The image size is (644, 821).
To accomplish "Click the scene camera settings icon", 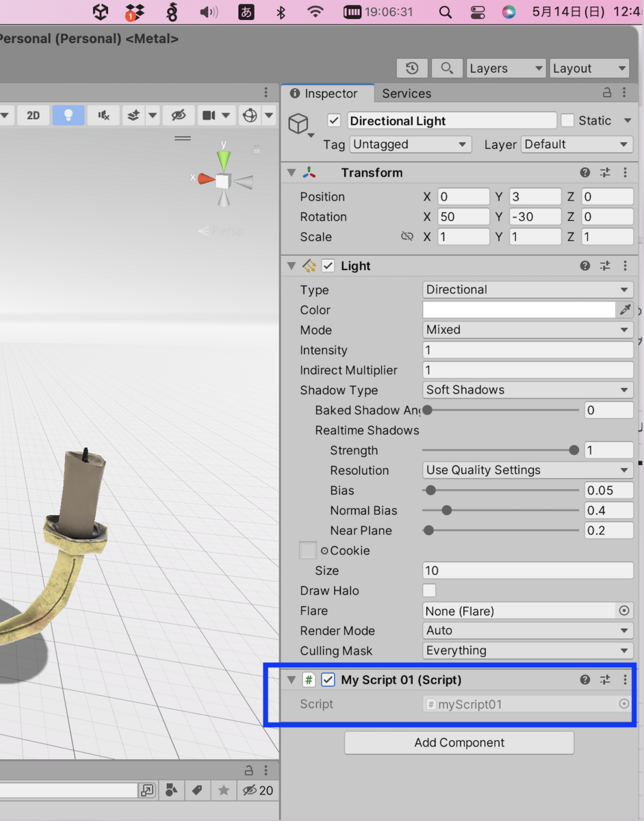I will [x=209, y=115].
